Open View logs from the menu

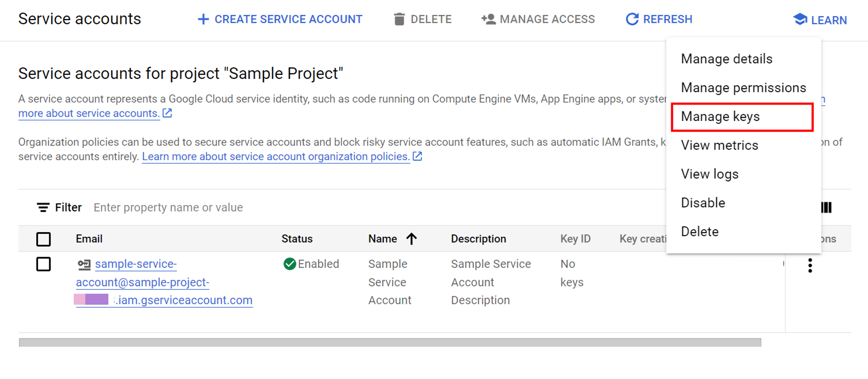click(x=743, y=174)
